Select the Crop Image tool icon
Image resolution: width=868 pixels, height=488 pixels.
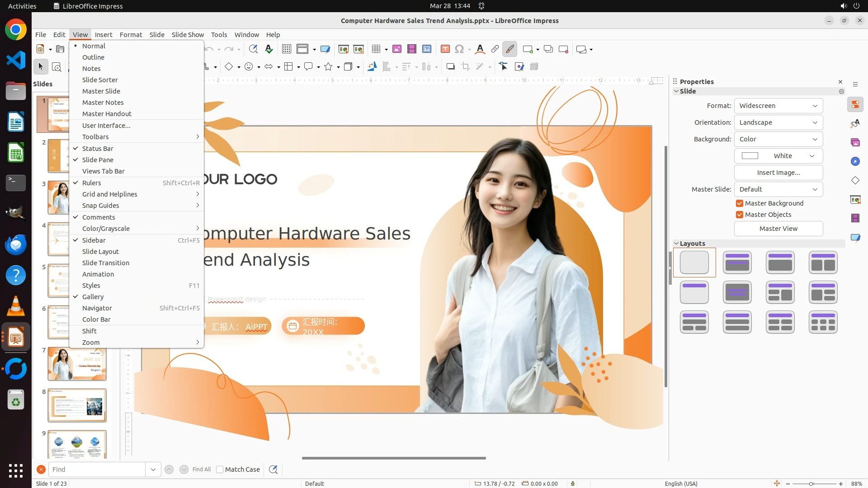466,67
